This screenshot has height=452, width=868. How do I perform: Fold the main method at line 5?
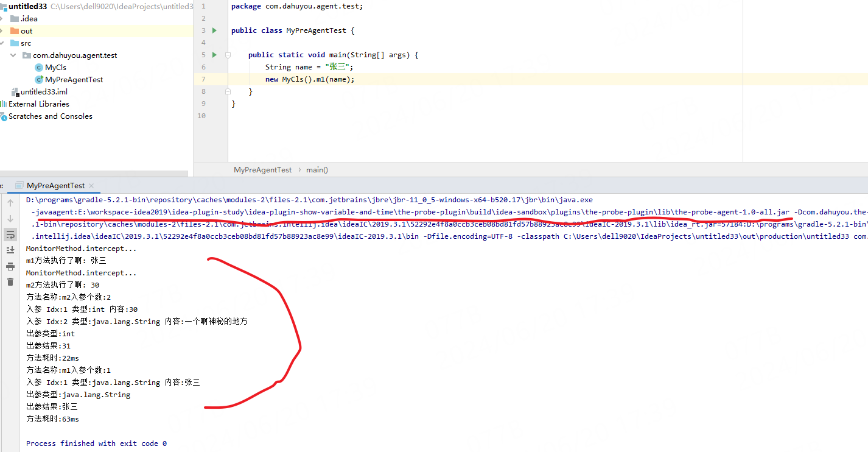pos(228,55)
